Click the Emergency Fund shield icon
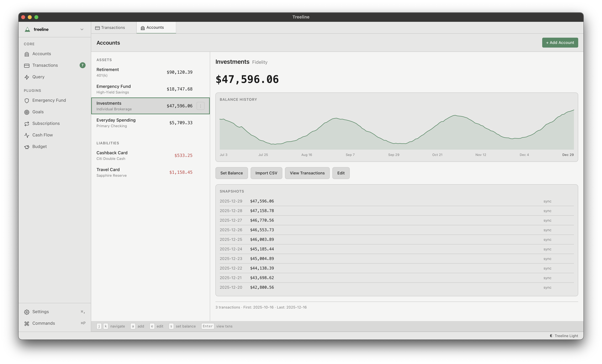 (x=27, y=100)
